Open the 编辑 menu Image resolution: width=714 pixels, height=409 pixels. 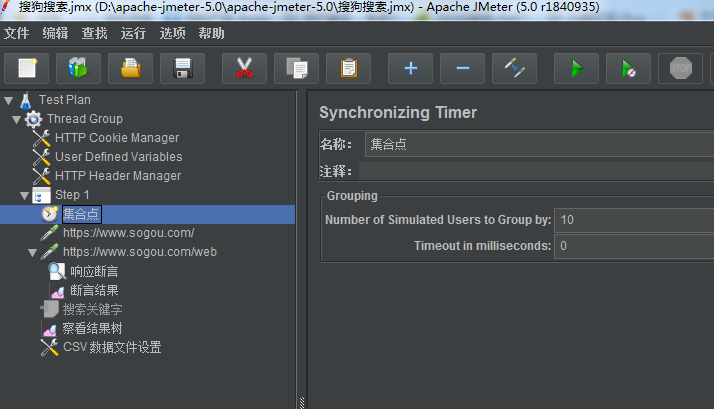(55, 33)
